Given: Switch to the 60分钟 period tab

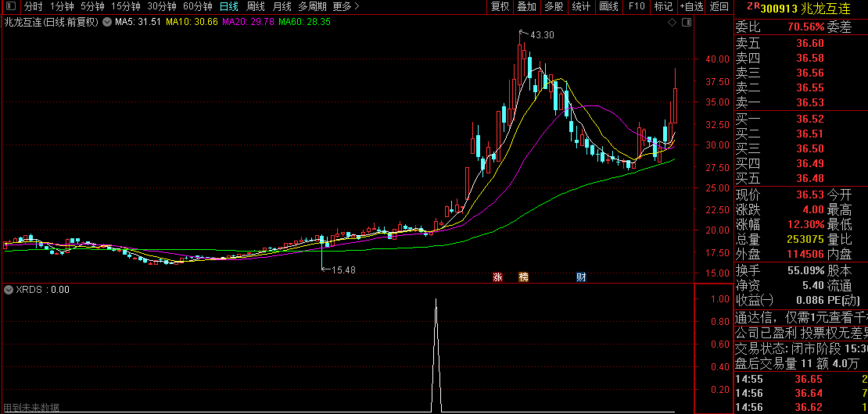Looking at the screenshot, I should (x=197, y=6).
